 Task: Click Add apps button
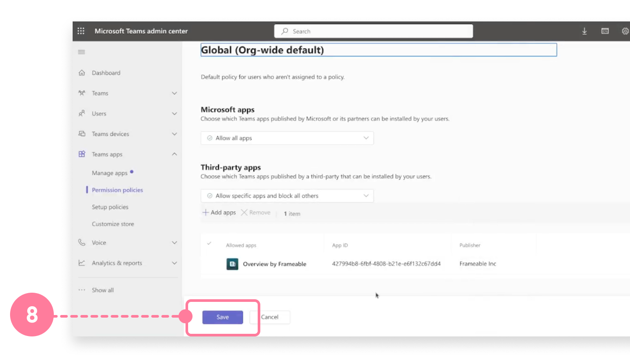click(x=219, y=213)
